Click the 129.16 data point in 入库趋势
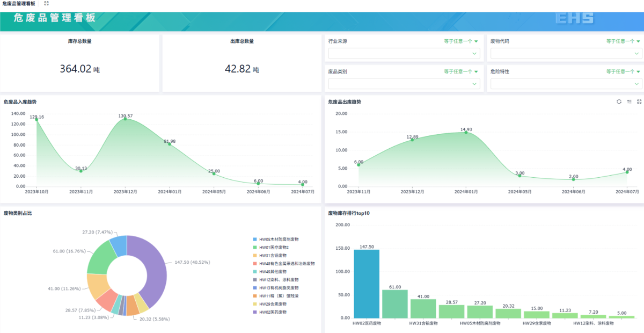This screenshot has width=644, height=333. [x=36, y=119]
